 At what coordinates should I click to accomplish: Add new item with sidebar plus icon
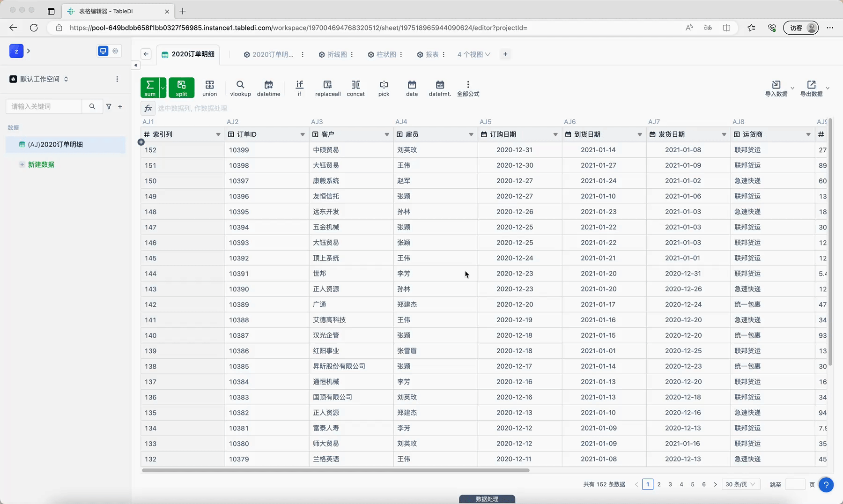point(120,106)
